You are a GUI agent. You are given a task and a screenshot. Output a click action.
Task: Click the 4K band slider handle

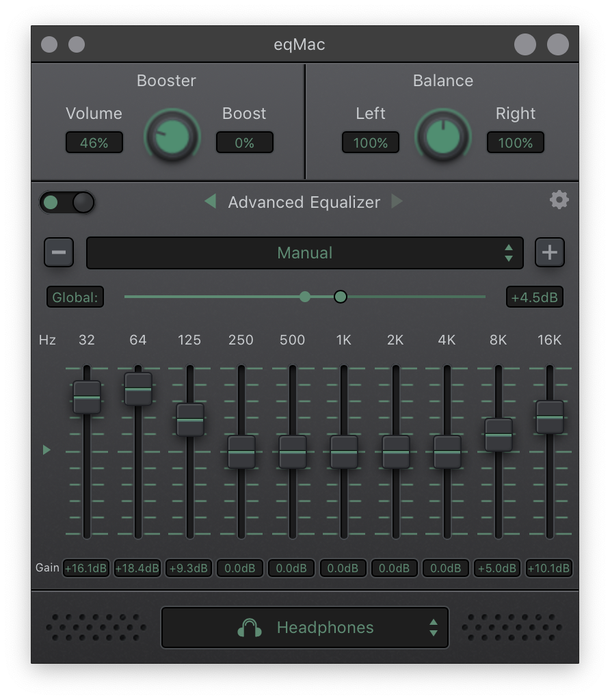point(447,453)
